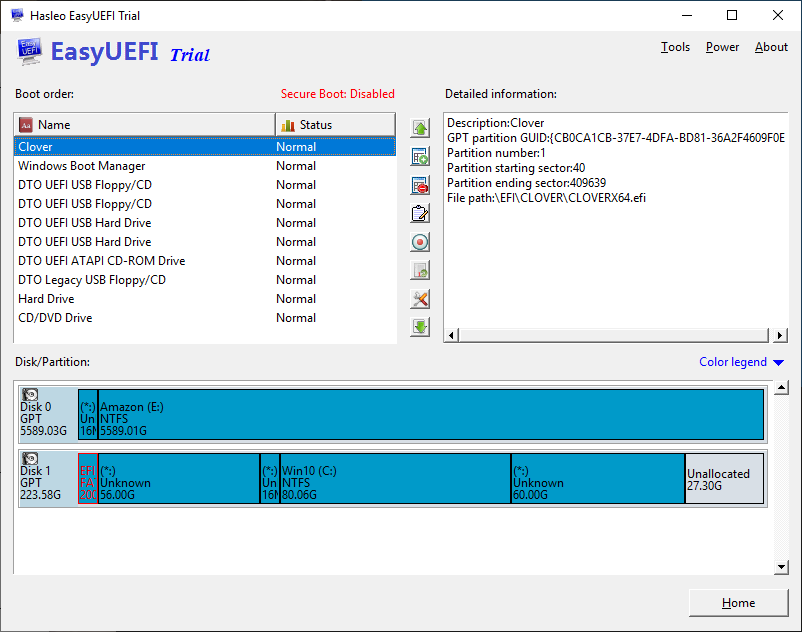
Task: Click the Disk 1 drive icon
Action: 30,458
